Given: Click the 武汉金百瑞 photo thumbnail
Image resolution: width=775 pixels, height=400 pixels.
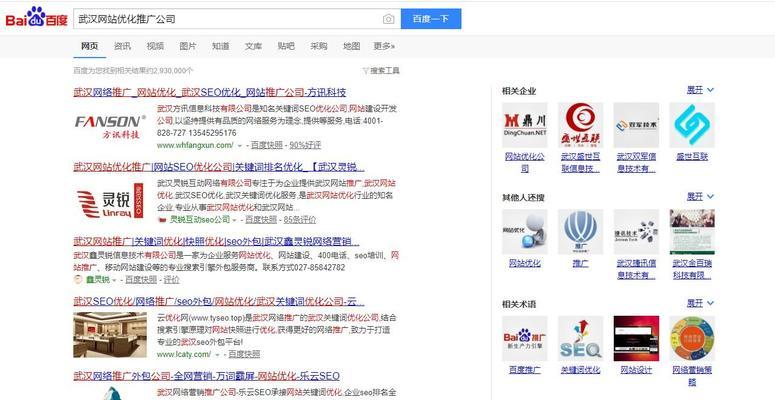Looking at the screenshot, I should pos(692,232).
